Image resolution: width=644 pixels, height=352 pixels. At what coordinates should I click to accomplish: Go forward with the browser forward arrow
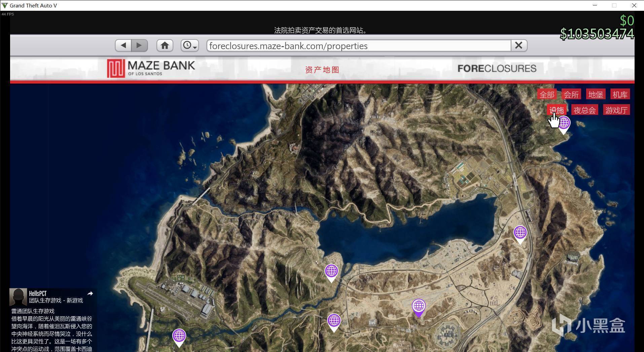139,45
